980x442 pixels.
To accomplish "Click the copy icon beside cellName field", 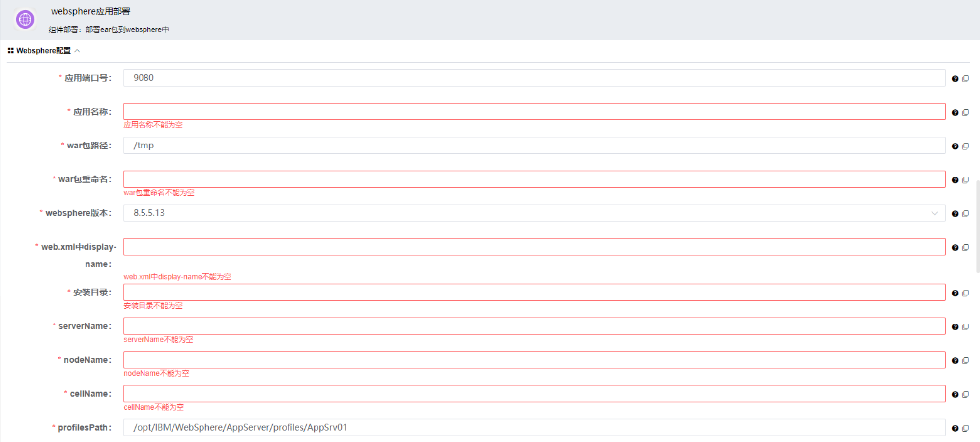I will (965, 395).
